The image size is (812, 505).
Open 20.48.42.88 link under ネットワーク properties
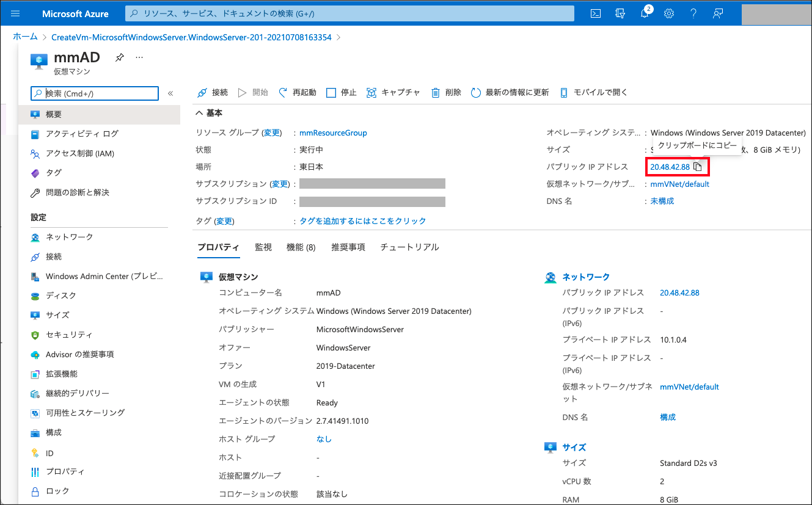(679, 292)
